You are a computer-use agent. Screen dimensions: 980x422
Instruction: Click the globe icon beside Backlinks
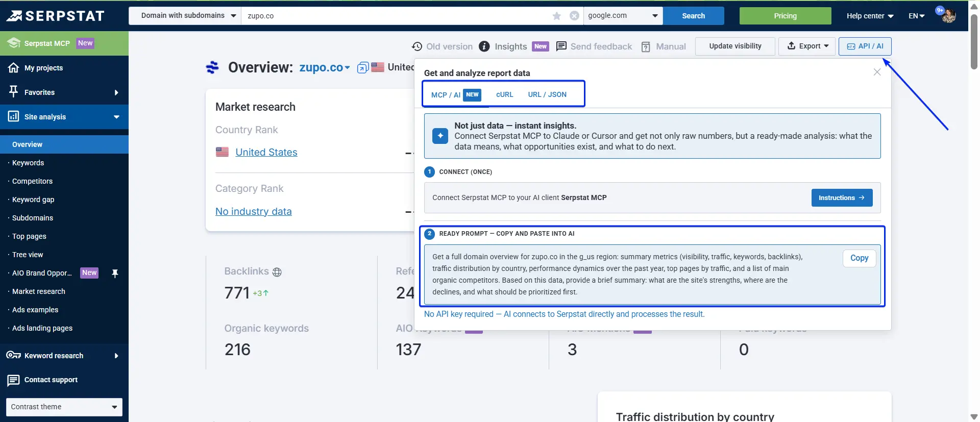[x=277, y=272]
